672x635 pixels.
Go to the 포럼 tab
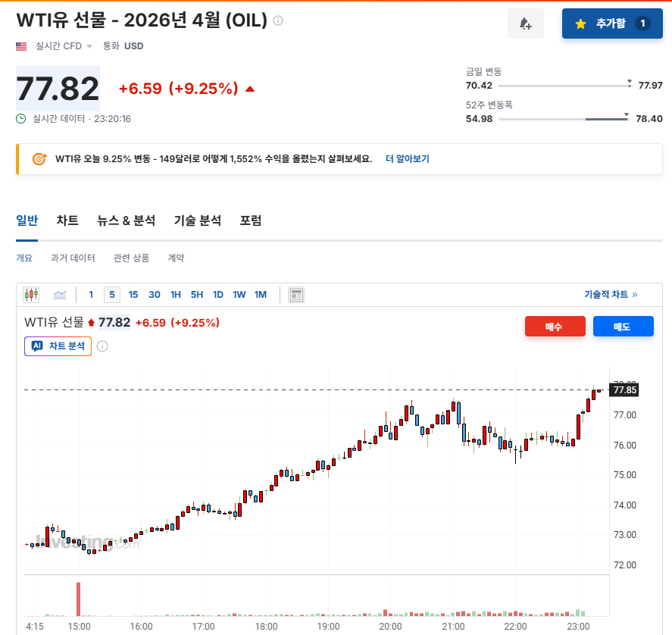[x=250, y=221]
